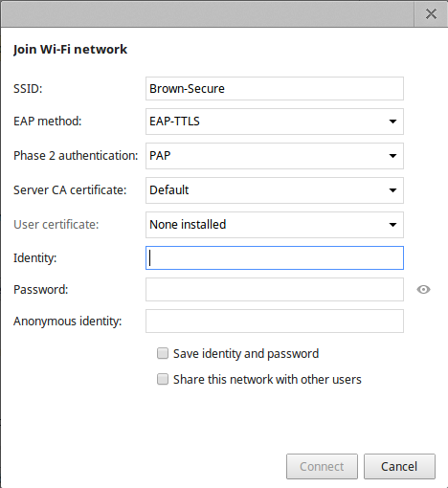Click the Anonymous identity text field
This screenshot has height=488, width=448.
pyautogui.click(x=275, y=321)
